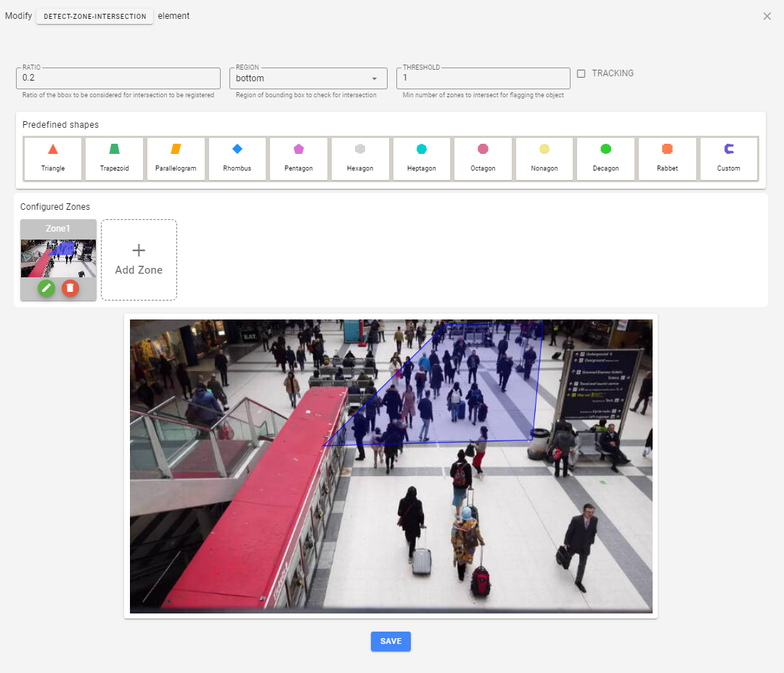Screen dimensions: 784x673
Task: Select the Hexagon shape
Action: click(x=360, y=158)
